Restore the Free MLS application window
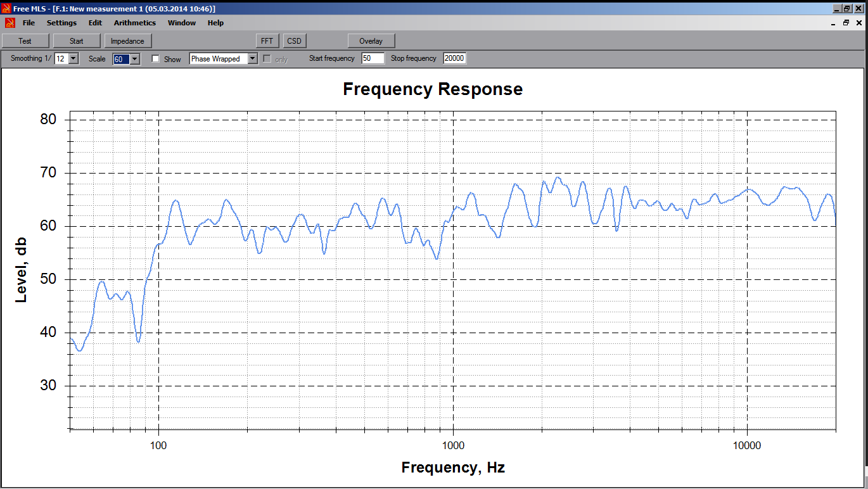This screenshot has height=489, width=868. click(x=847, y=8)
